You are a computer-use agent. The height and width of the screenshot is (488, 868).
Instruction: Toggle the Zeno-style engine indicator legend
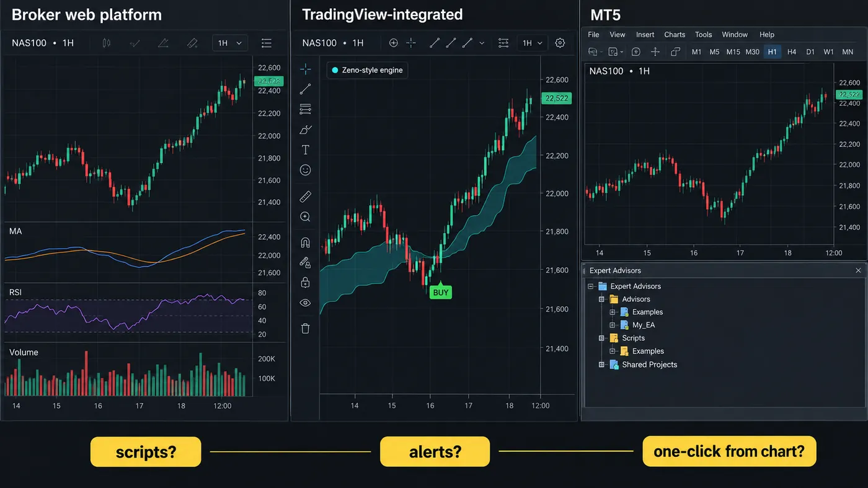tap(367, 70)
